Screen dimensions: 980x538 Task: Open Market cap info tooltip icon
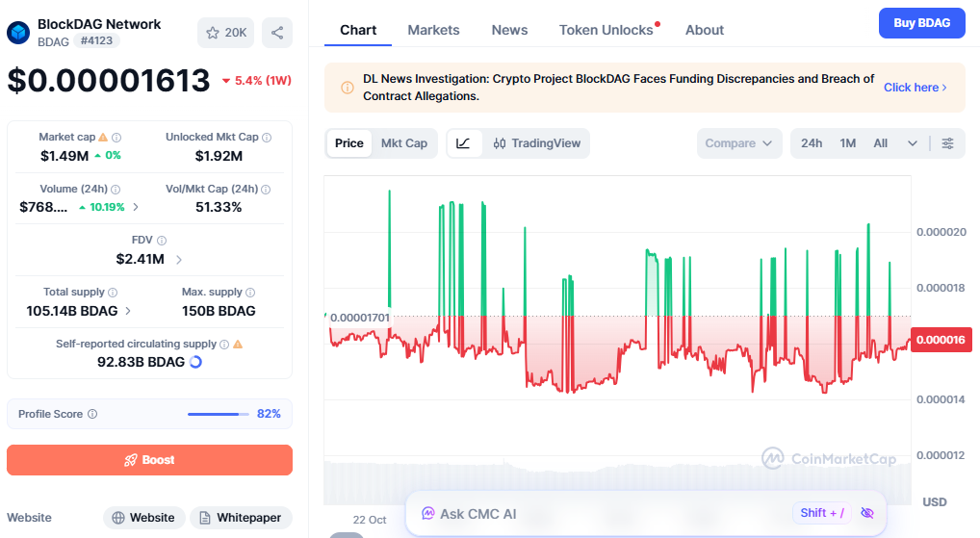pyautogui.click(x=116, y=138)
